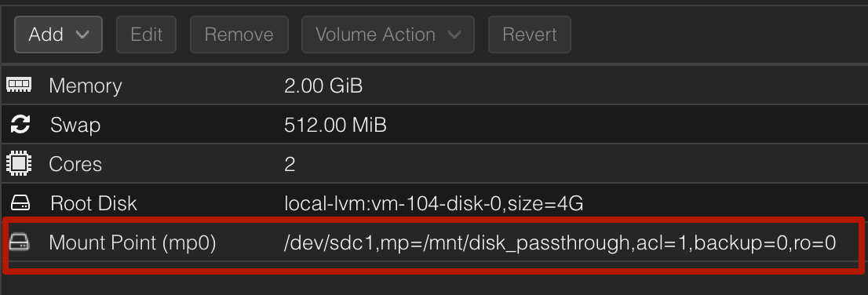868x295 pixels.
Task: Click the Memory RAM icon
Action: click(20, 86)
